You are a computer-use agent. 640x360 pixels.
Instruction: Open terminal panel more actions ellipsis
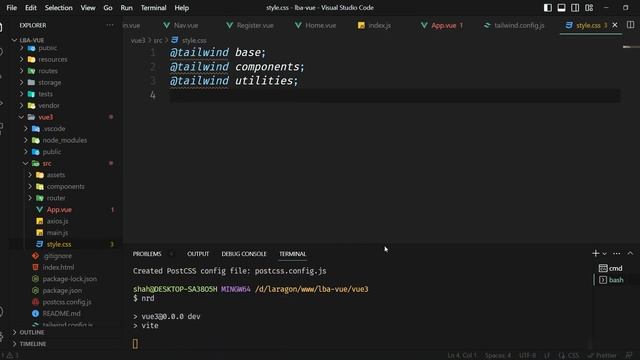point(616,253)
